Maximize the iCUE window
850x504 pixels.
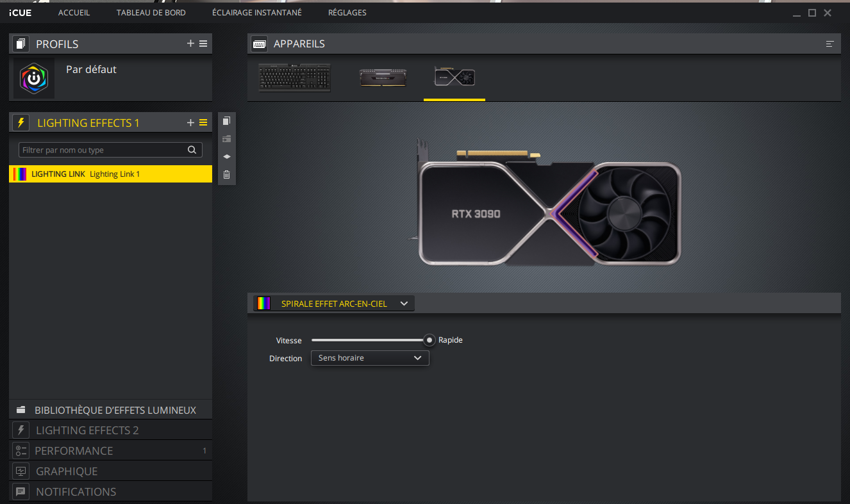click(x=812, y=13)
